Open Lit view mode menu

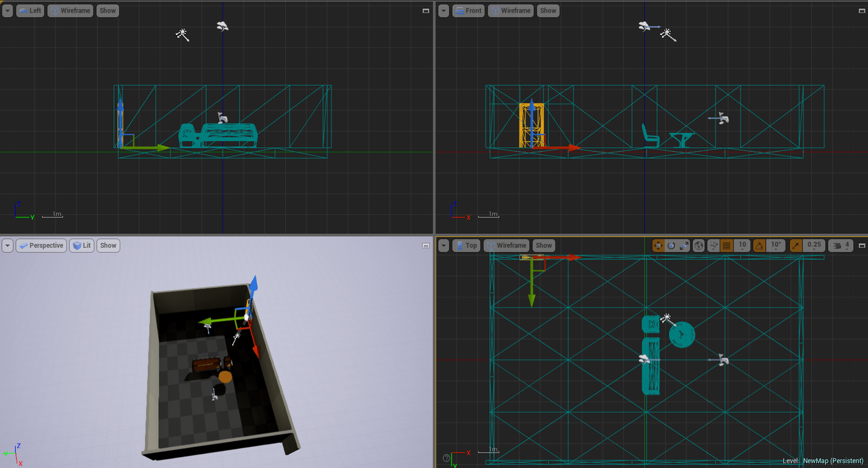click(x=82, y=245)
